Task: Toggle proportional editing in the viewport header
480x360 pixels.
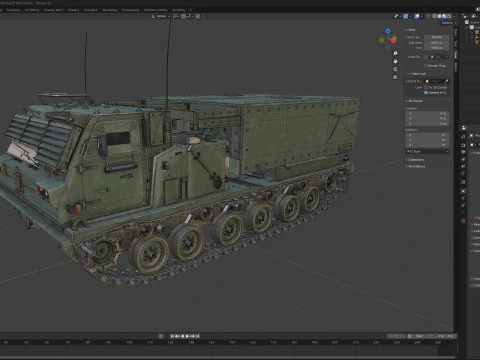Action: pos(197,16)
